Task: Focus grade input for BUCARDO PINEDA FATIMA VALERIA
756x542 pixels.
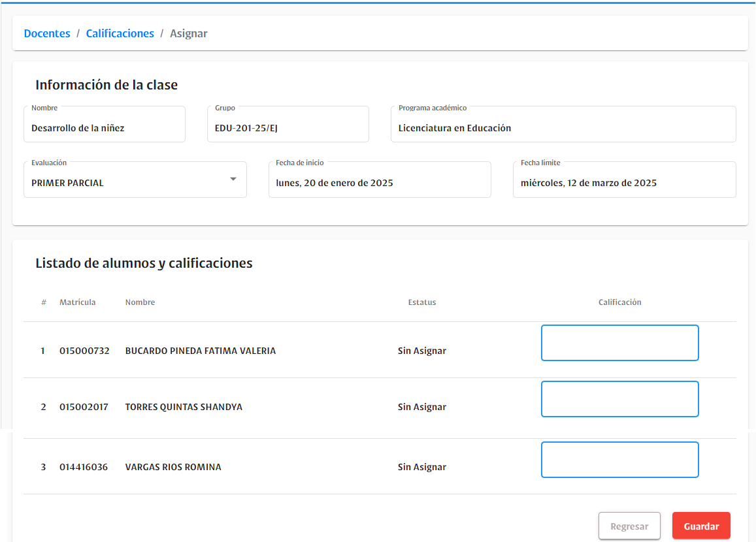Action: (x=619, y=343)
